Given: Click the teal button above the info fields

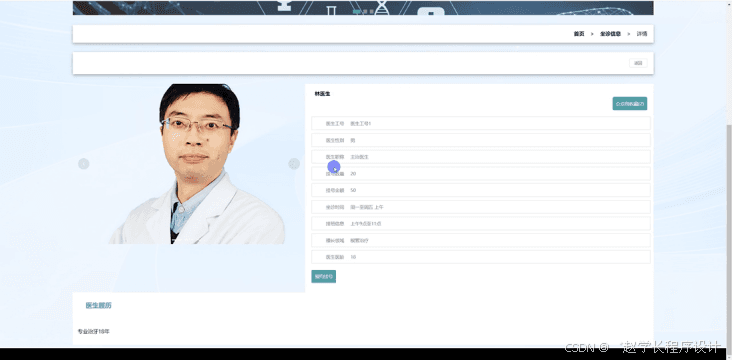Looking at the screenshot, I should tap(630, 104).
